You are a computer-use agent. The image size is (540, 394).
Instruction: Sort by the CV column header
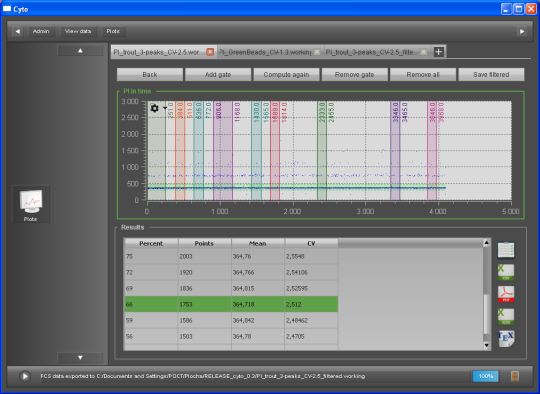(311, 243)
